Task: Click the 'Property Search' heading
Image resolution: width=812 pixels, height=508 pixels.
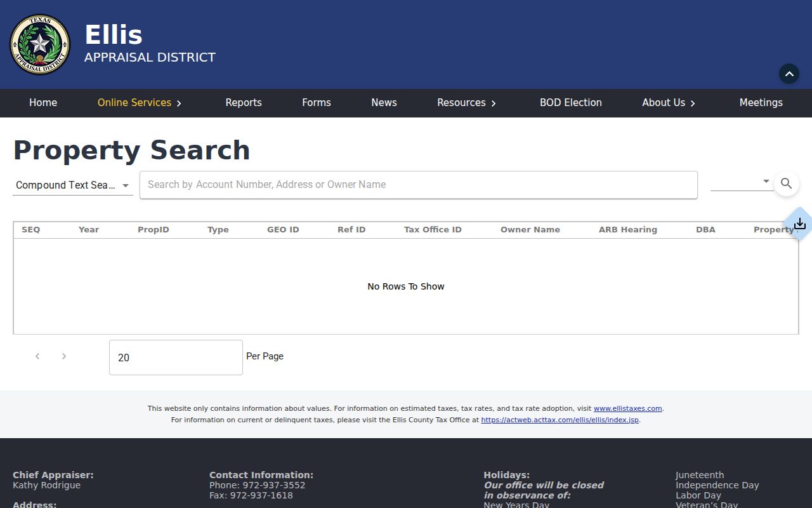Action: pos(131,150)
